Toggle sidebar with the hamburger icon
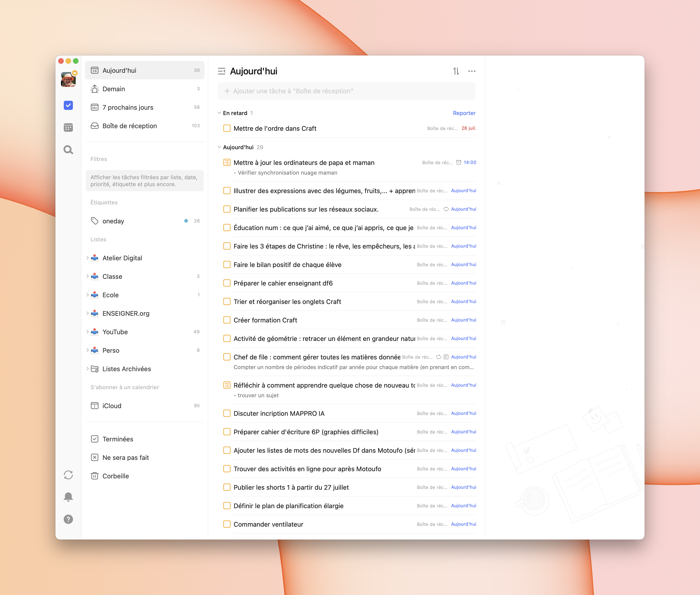Image resolution: width=700 pixels, height=595 pixels. 222,71
